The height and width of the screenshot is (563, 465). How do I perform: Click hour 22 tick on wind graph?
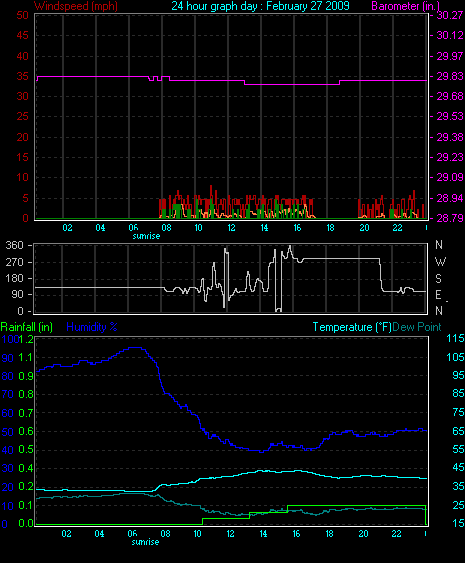397,228
